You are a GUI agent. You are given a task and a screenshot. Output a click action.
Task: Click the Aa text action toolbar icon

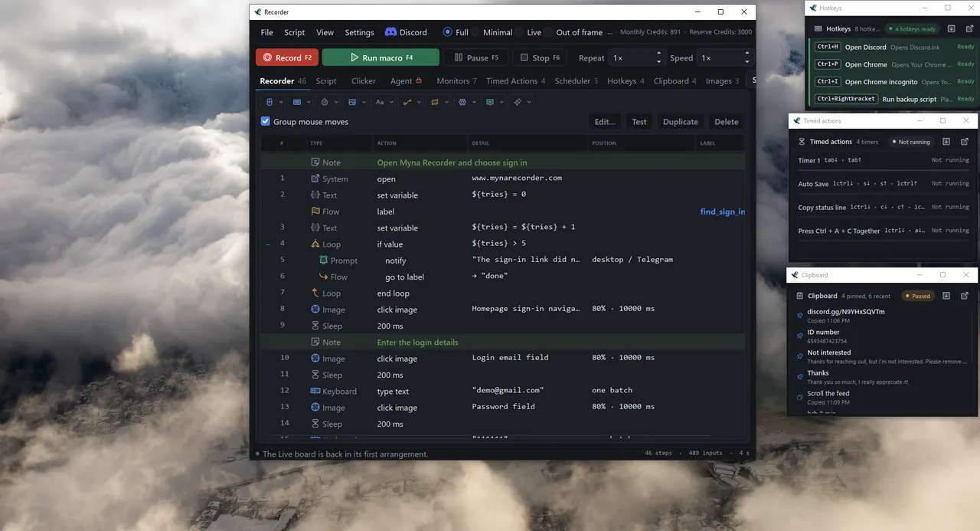380,102
